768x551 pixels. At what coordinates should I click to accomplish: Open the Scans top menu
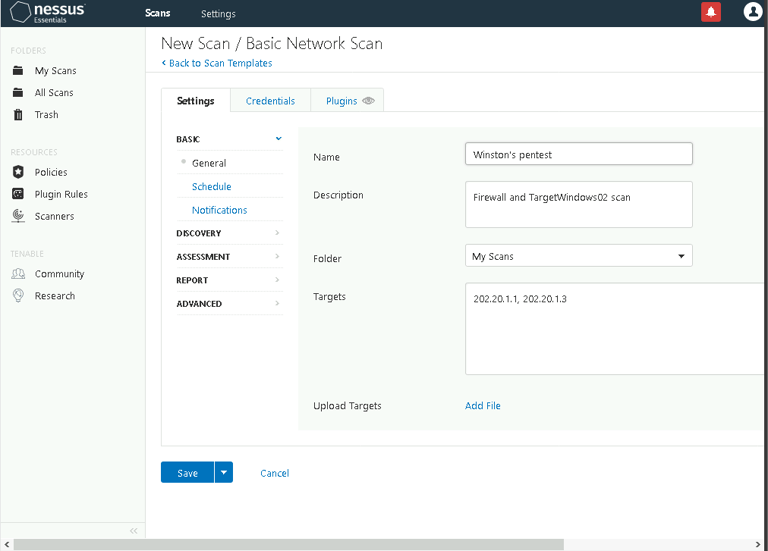click(x=158, y=13)
